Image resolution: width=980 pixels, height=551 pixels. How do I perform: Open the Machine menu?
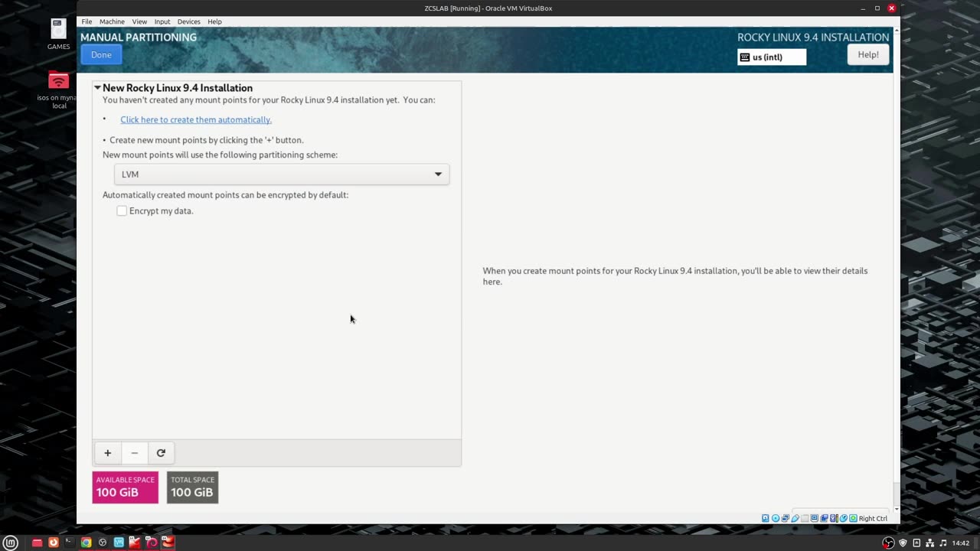112,21
